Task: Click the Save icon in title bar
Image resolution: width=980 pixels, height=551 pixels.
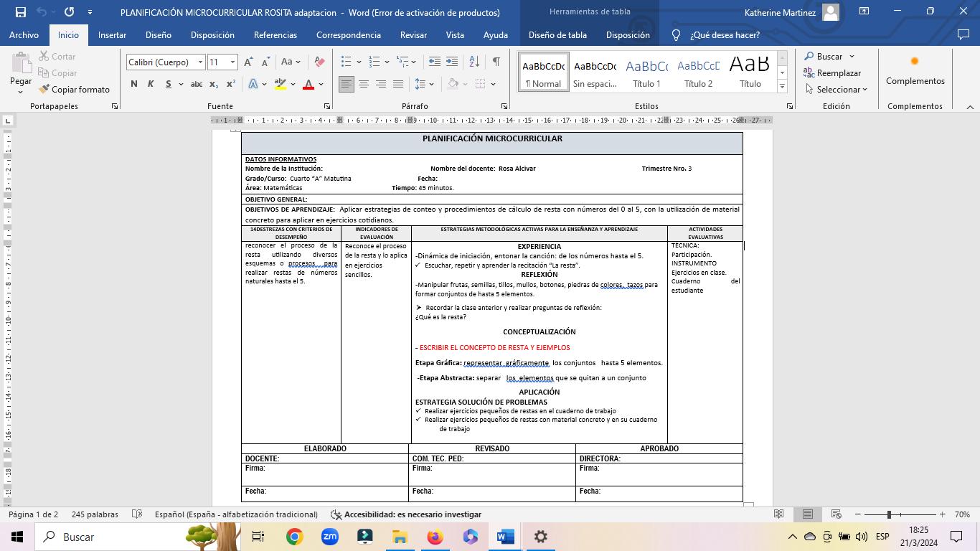Action: coord(20,12)
